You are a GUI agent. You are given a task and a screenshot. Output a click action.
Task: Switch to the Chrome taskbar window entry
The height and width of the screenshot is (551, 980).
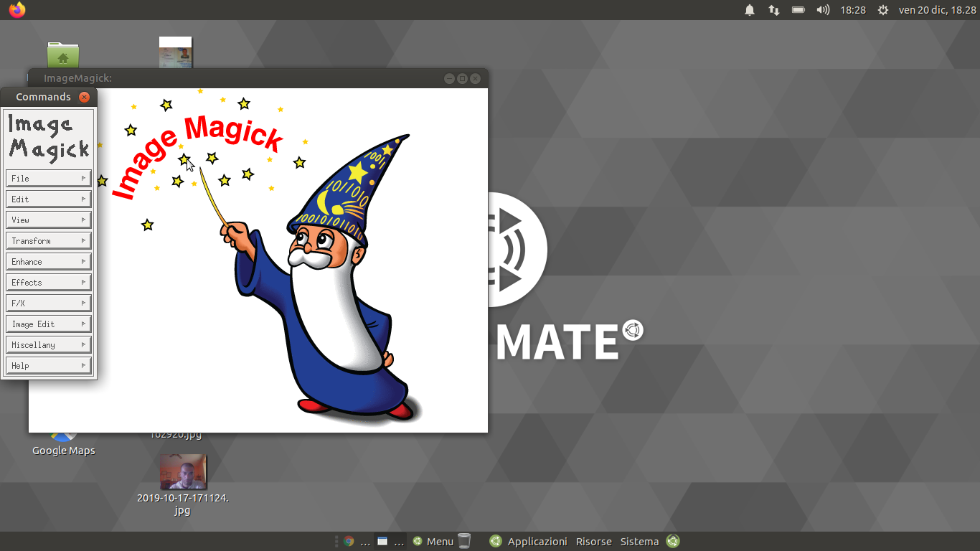357,542
